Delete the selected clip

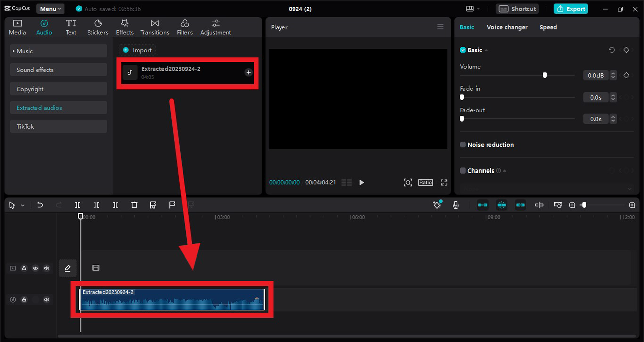(134, 205)
